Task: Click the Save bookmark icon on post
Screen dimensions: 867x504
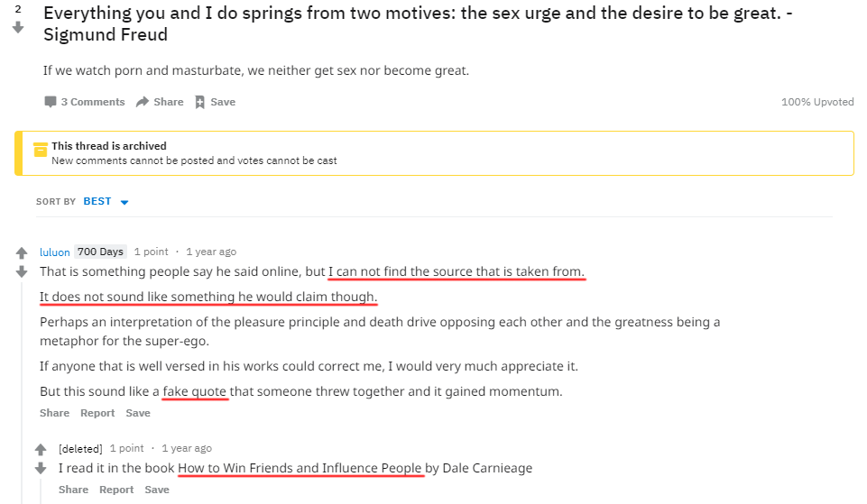Action: [x=199, y=102]
